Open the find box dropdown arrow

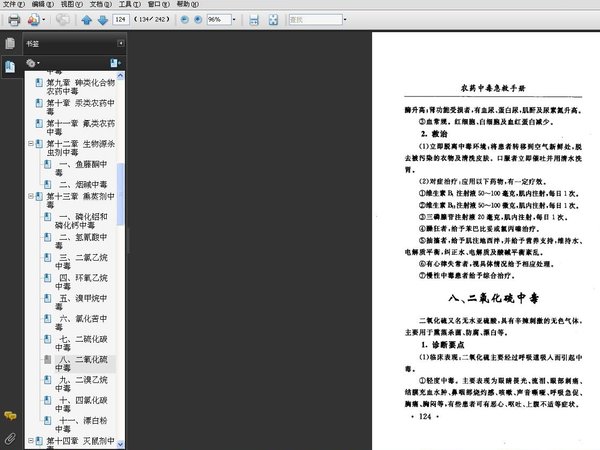click(345, 20)
